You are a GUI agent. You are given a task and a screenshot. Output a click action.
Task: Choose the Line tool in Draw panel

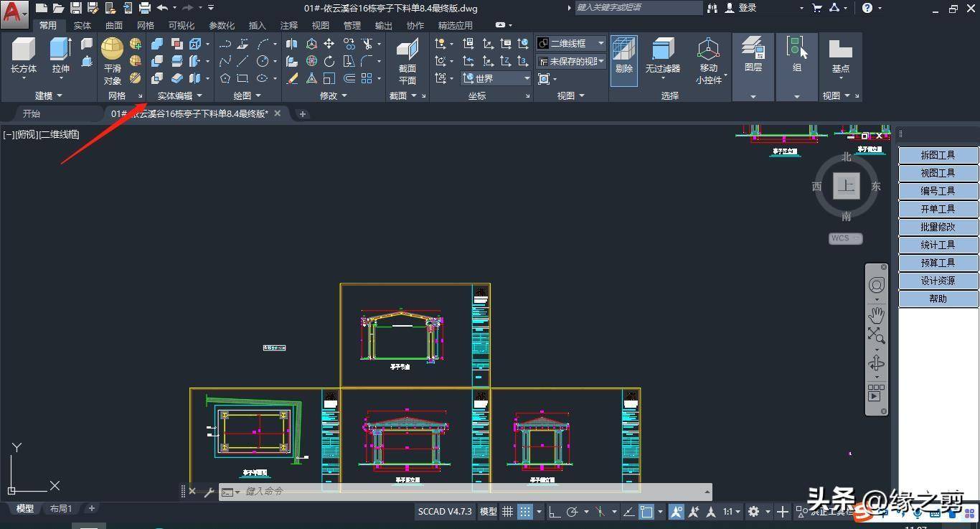point(242,61)
